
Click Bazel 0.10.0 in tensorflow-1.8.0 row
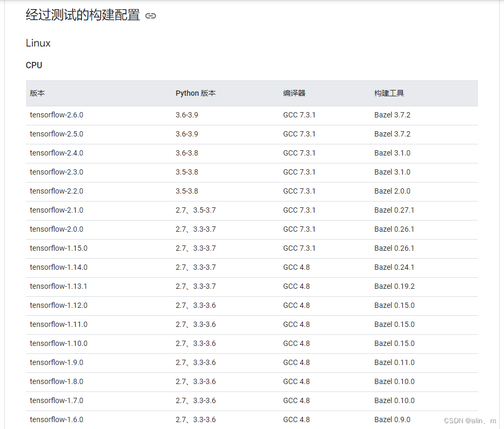tap(394, 381)
